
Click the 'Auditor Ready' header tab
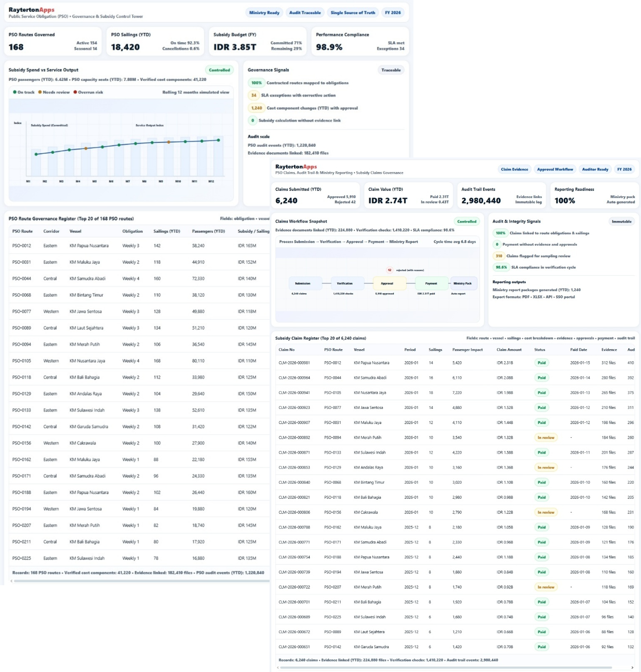pos(595,169)
